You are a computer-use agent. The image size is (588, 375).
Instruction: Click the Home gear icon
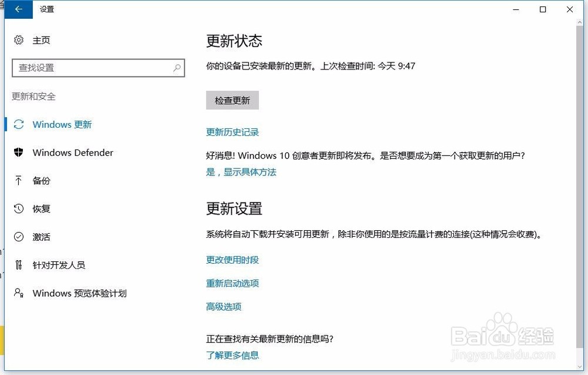[x=18, y=40]
